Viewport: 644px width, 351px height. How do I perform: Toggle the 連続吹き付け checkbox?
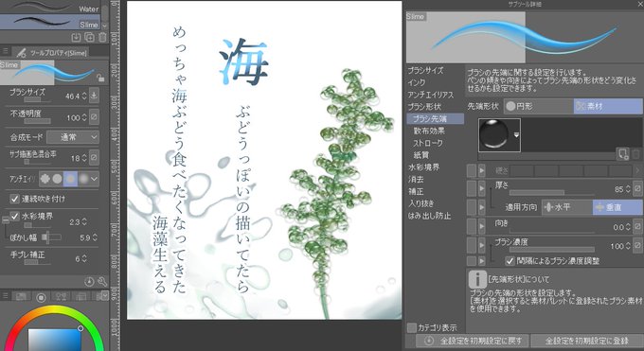pyautogui.click(x=15, y=199)
